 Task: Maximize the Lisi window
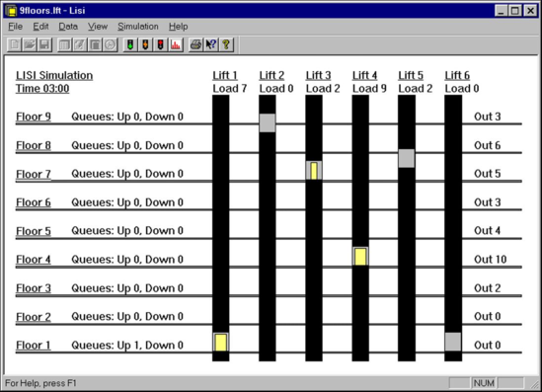(515, 11)
